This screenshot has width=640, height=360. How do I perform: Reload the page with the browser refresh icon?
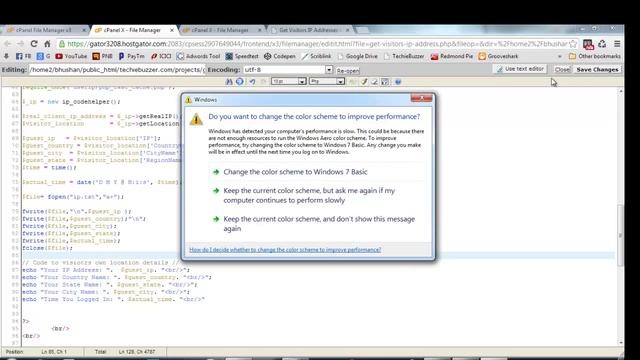tap(34, 44)
